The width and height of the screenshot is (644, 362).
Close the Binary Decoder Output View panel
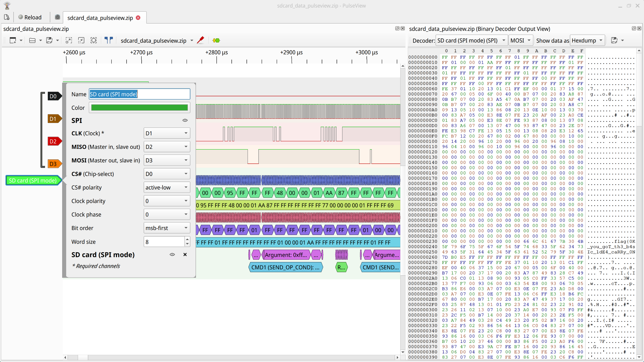click(639, 28)
